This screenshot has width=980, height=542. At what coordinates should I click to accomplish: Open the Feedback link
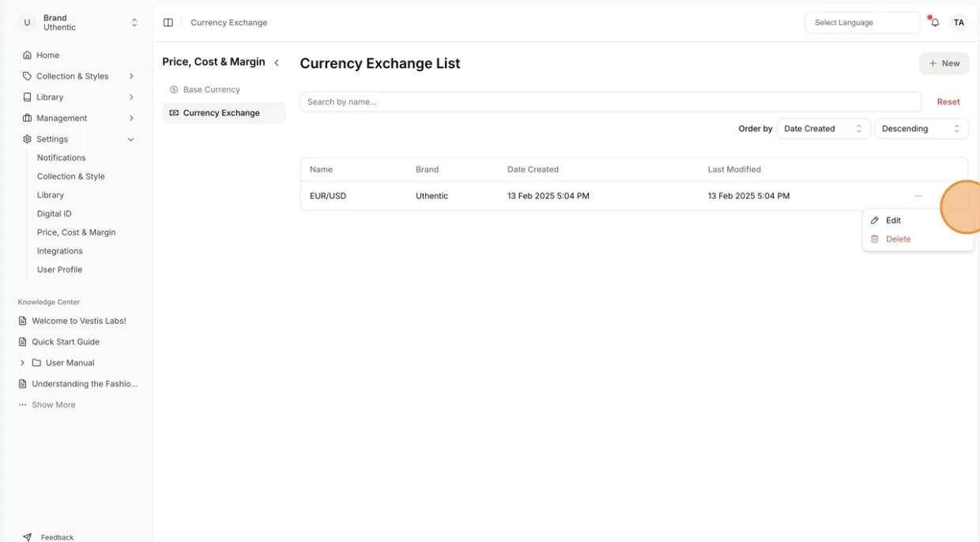pos(57,537)
